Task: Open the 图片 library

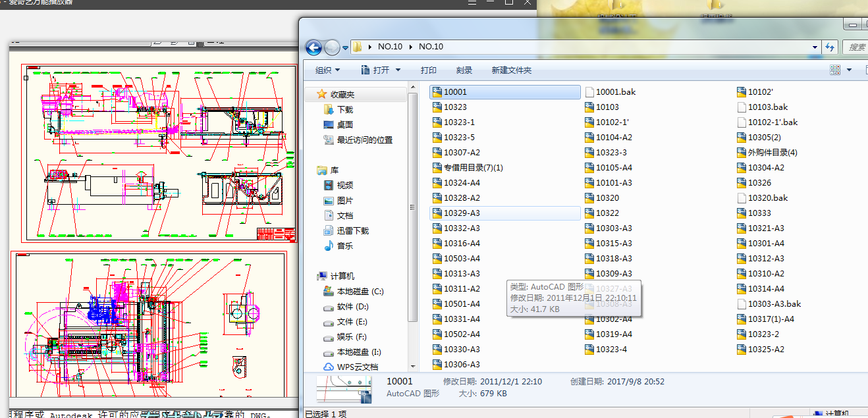Action: click(339, 201)
